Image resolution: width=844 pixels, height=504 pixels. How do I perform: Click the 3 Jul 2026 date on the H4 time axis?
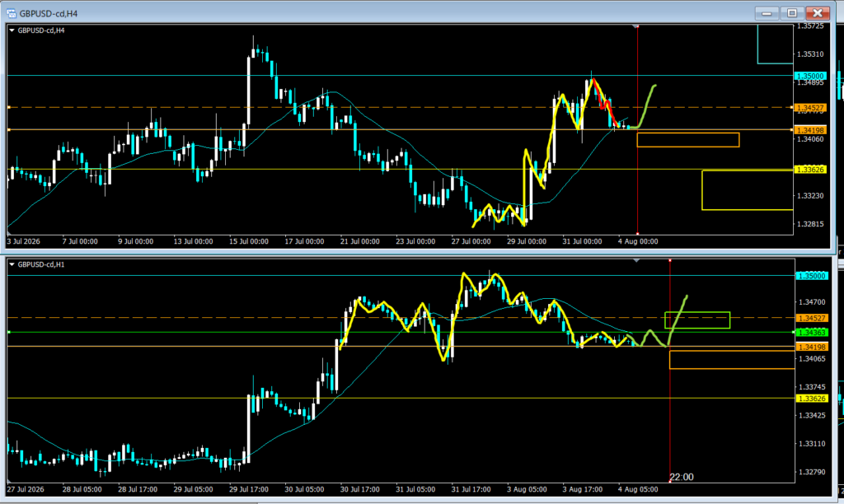tap(23, 241)
